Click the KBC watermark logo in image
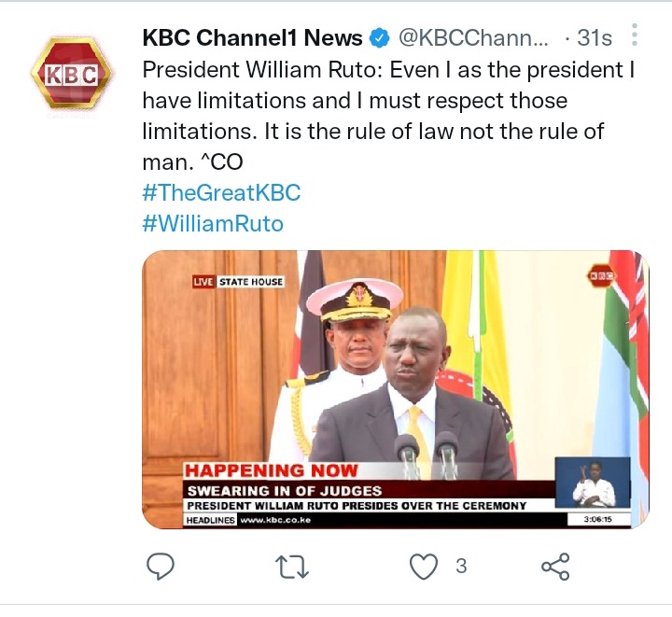Viewport: 672px width, 617px height. [x=601, y=276]
